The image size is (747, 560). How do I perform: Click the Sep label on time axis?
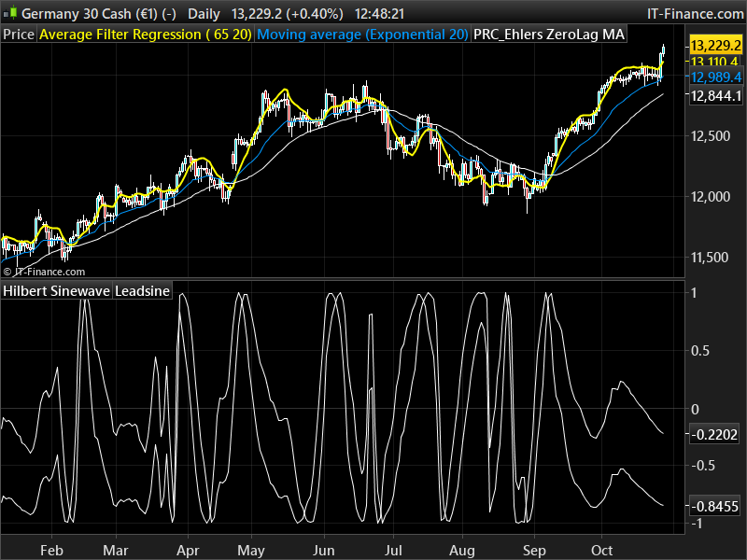coord(534,551)
